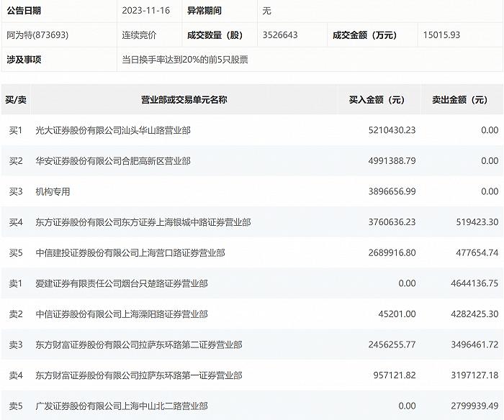The width and height of the screenshot is (504, 420).
Task: Select sell amount 4644136.75
Action: 474,283
